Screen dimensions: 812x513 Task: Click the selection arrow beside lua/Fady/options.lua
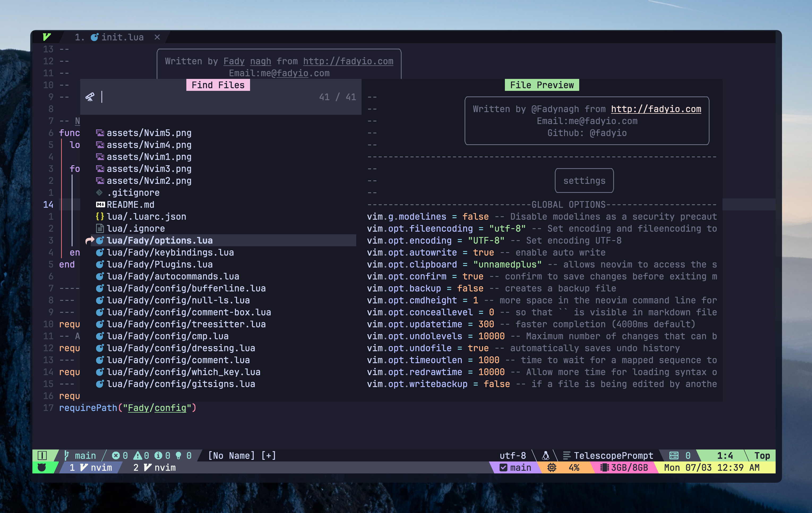coord(90,241)
